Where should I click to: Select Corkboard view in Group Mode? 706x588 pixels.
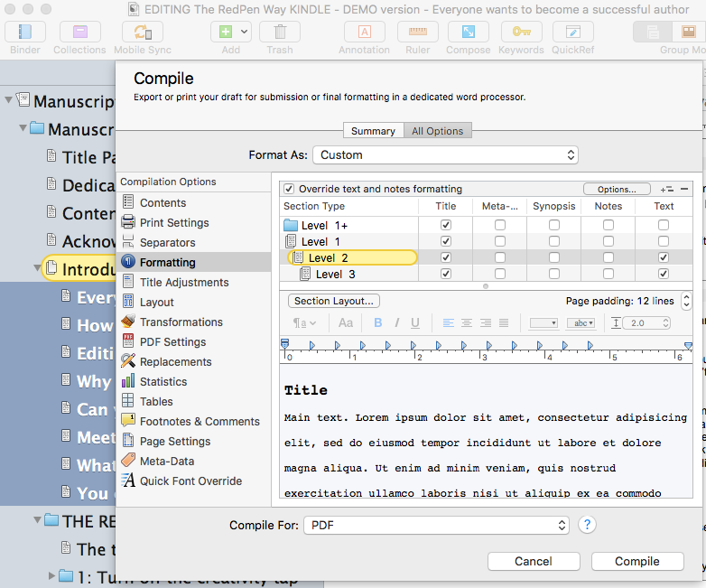click(689, 32)
